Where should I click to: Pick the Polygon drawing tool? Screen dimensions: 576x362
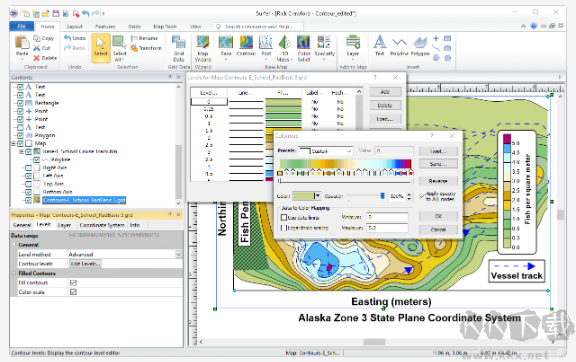420,46
